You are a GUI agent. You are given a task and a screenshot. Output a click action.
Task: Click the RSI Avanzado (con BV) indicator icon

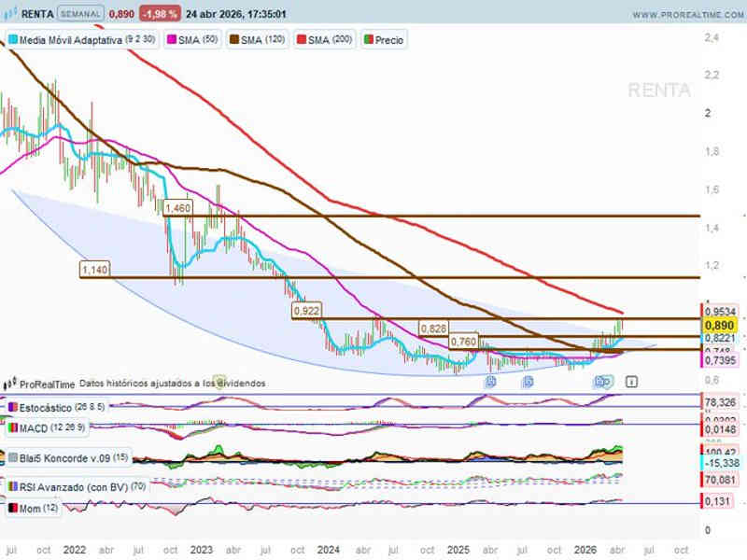tap(12, 486)
